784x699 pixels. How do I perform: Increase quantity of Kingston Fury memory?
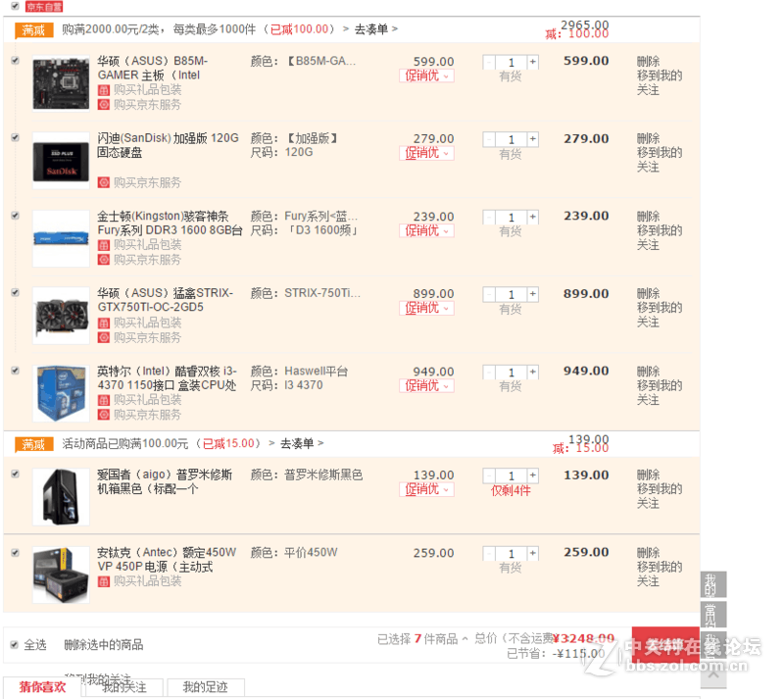(533, 217)
